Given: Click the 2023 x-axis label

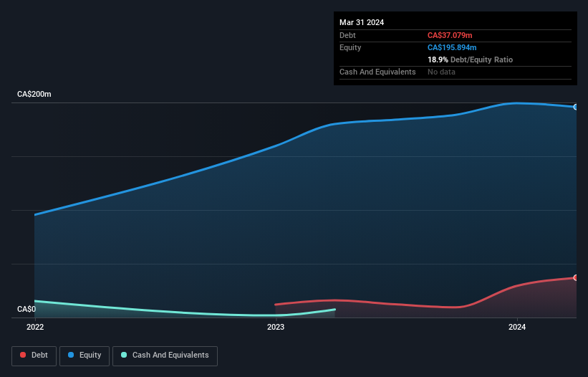Looking at the screenshot, I should [x=276, y=327].
